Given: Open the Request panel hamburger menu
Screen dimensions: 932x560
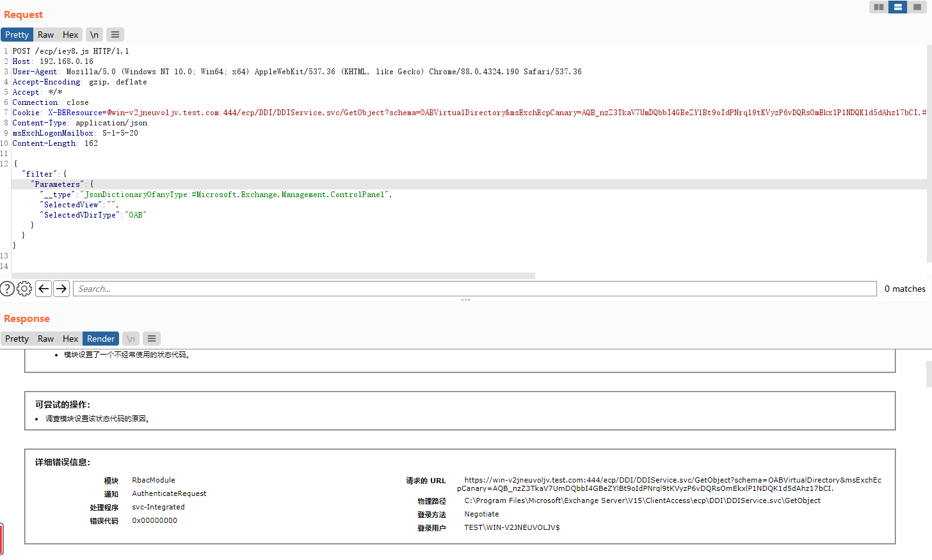Looking at the screenshot, I should (115, 35).
